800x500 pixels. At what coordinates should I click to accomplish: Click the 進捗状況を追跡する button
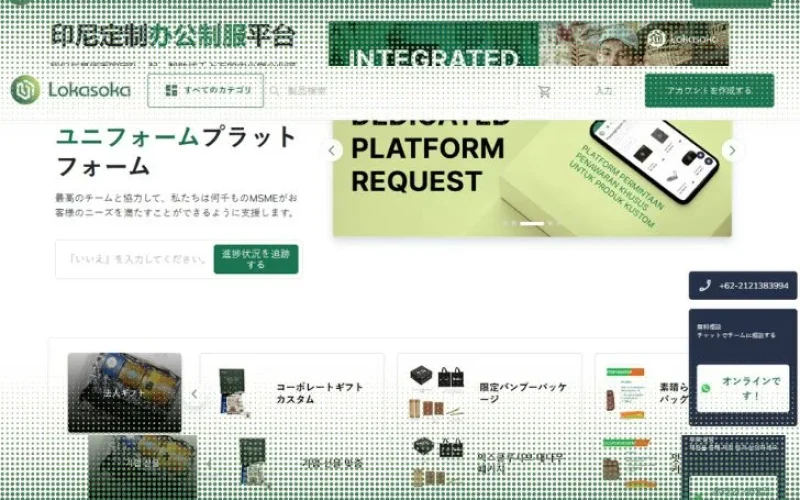(256, 259)
